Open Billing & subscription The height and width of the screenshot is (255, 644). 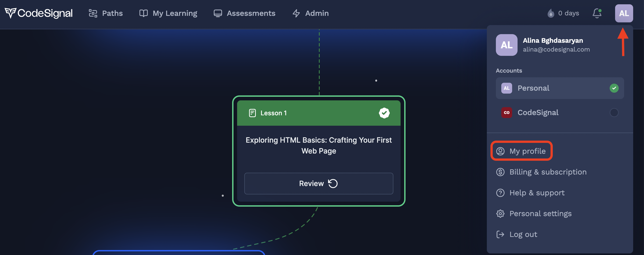tap(541, 172)
